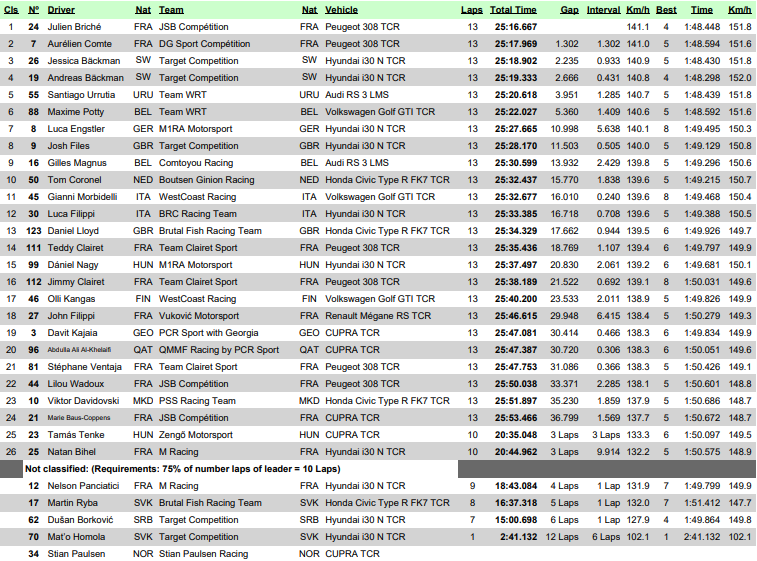Click Zengő Motorsport team entry
Screen dimensions: 757x561
[x=195, y=434]
